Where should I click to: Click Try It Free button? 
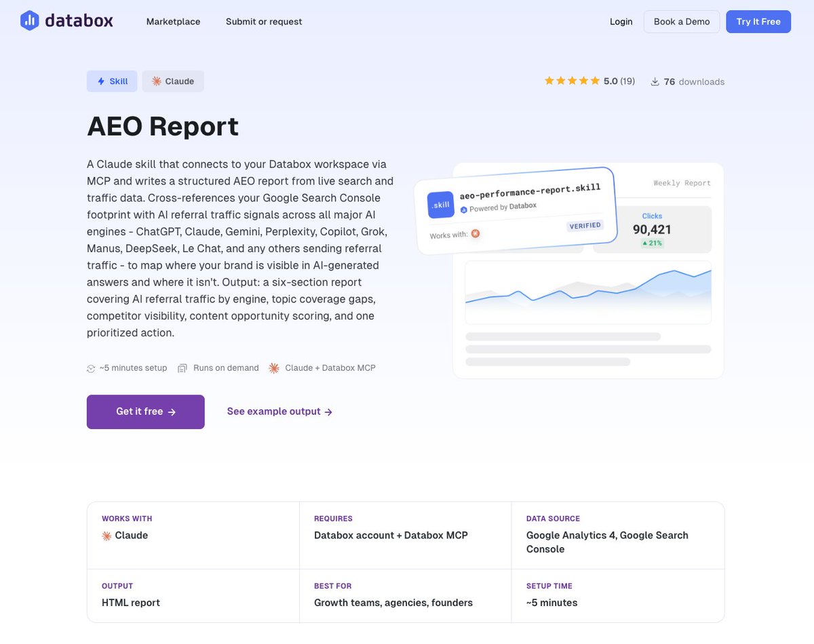pyautogui.click(x=758, y=22)
